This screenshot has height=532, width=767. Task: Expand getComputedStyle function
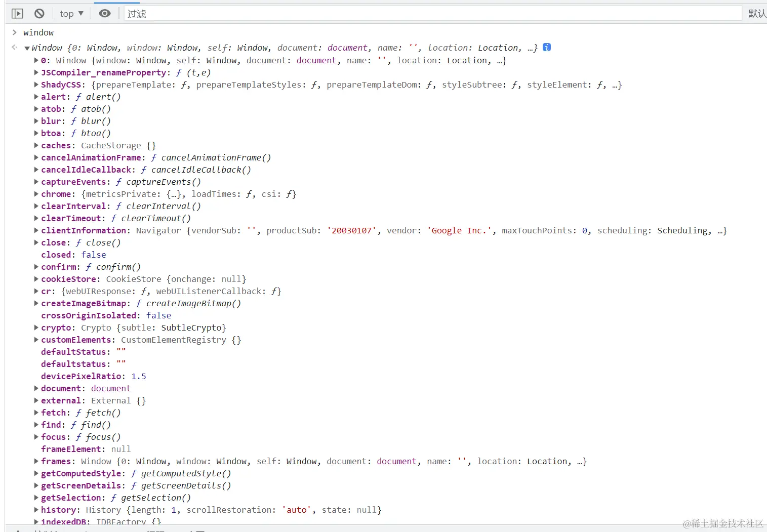tap(36, 473)
